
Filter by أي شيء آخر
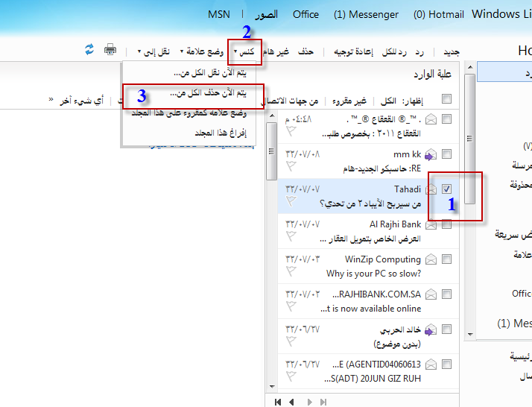point(81,101)
